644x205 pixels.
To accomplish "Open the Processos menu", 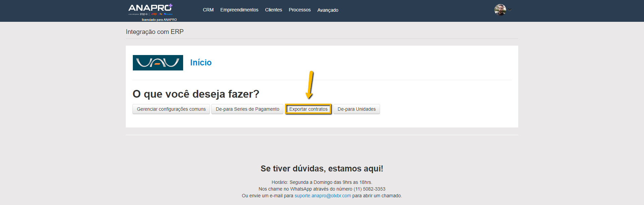I will pyautogui.click(x=300, y=10).
